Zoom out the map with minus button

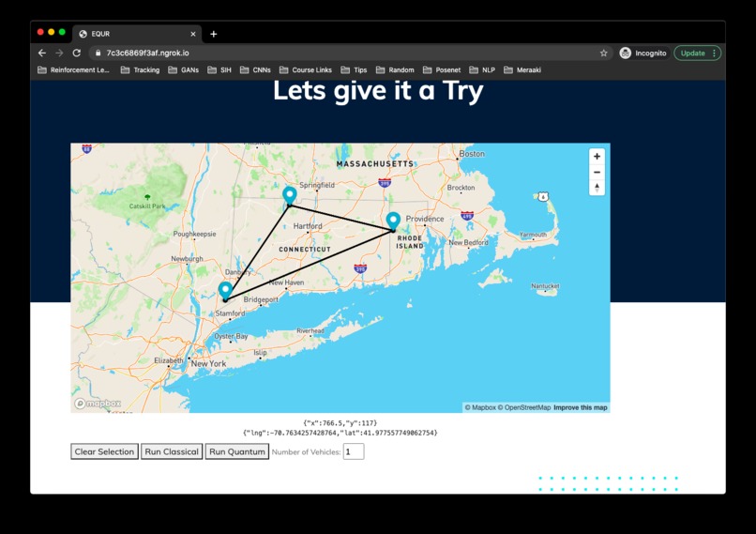click(597, 172)
